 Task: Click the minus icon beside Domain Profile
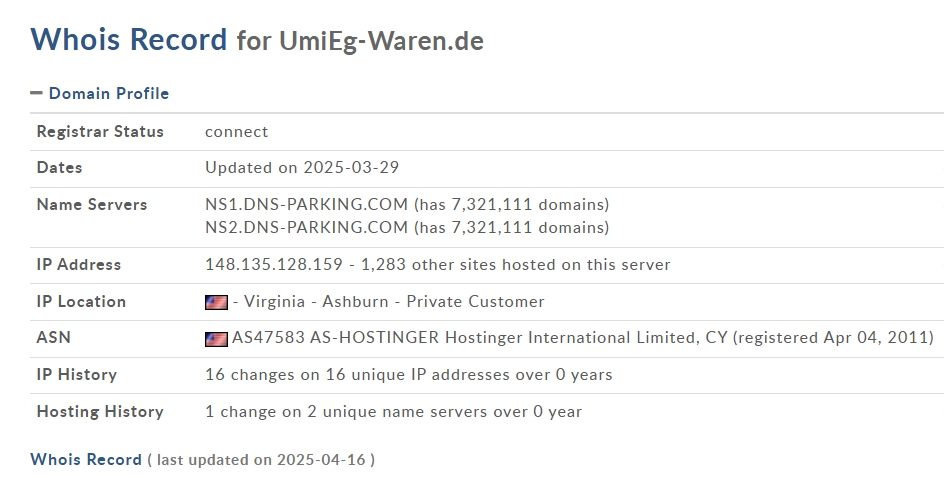pos(36,93)
